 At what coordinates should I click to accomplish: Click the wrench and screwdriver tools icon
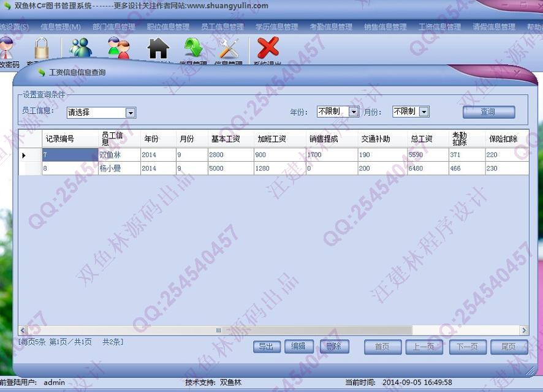[x=229, y=48]
